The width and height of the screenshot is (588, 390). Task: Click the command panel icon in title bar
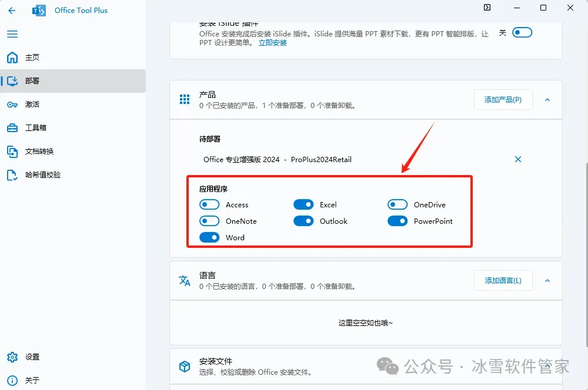[487, 8]
